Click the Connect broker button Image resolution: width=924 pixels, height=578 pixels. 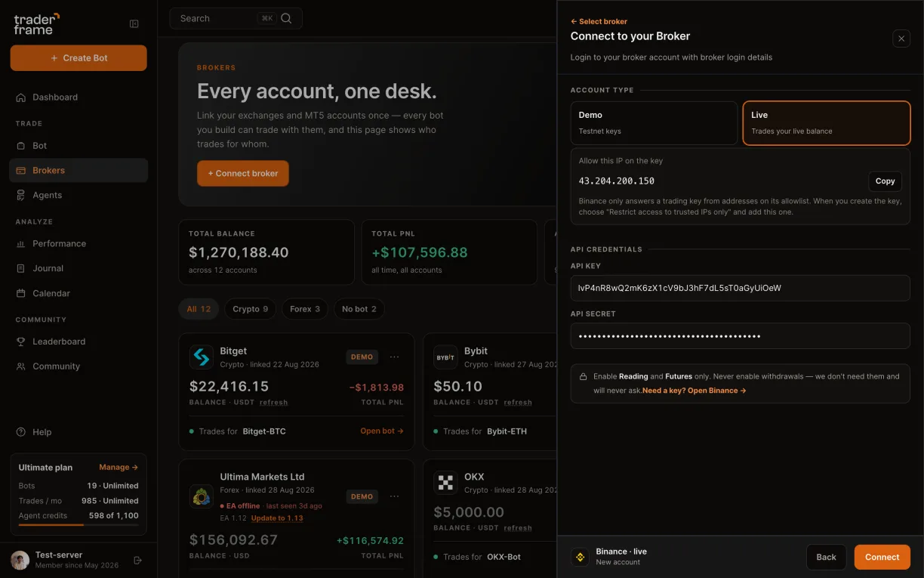point(243,173)
